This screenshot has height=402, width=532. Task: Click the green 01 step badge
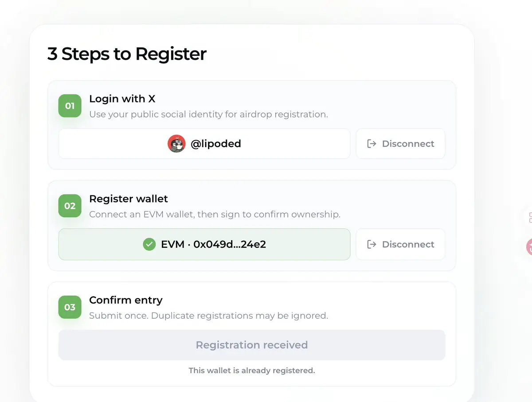(x=70, y=106)
